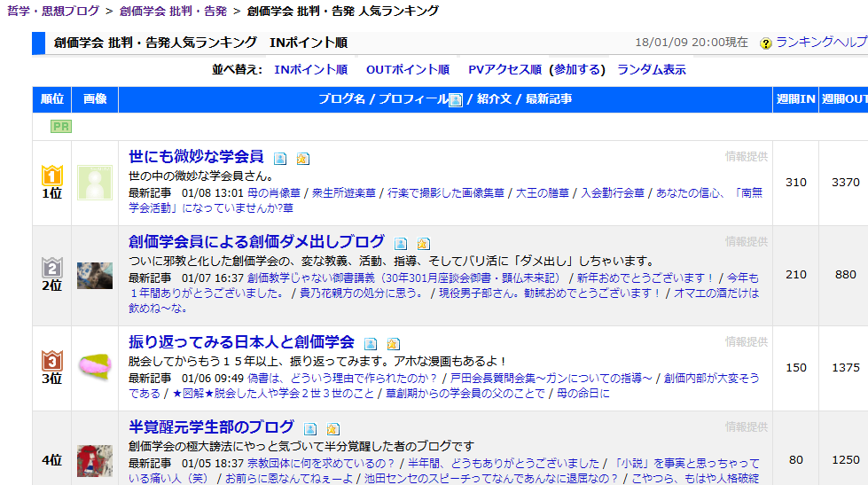This screenshot has height=485, width=868.
Task: Go to 創価学会 批判・告発 breadcrumb
Action: 173,11
